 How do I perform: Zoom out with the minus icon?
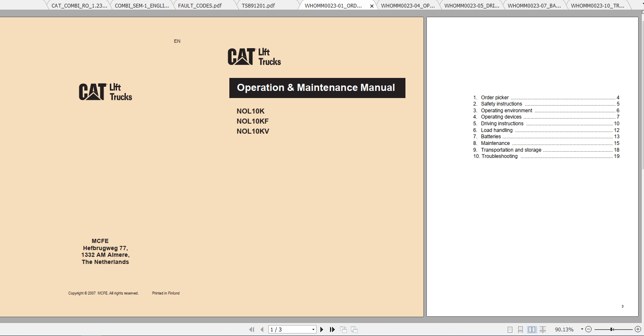pos(588,329)
